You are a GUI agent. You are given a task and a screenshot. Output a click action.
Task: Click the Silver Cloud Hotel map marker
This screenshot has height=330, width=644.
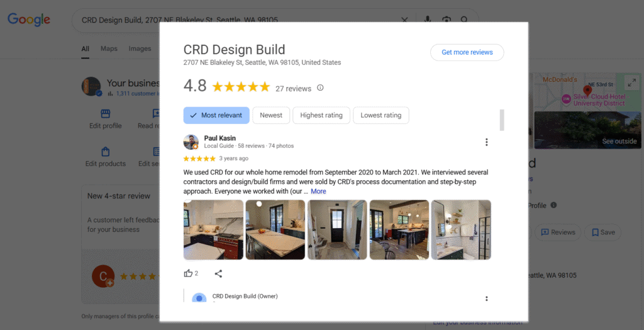click(x=565, y=99)
